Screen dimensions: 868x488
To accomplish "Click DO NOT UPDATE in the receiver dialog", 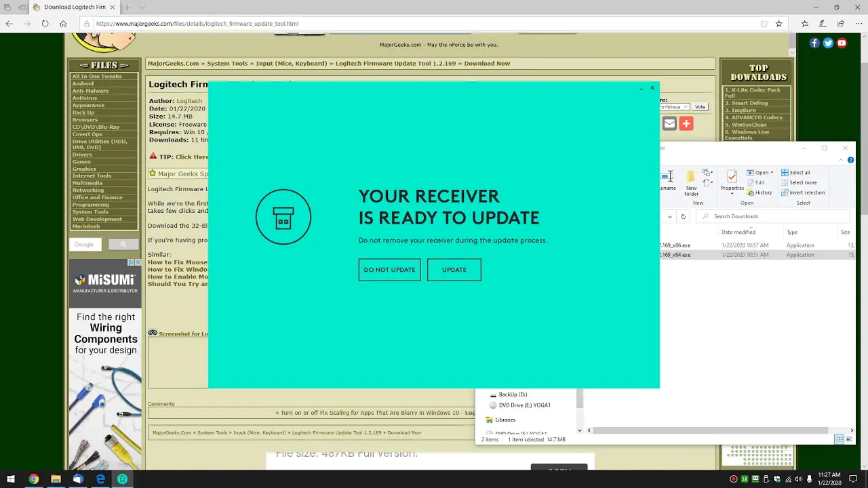I will pyautogui.click(x=389, y=270).
